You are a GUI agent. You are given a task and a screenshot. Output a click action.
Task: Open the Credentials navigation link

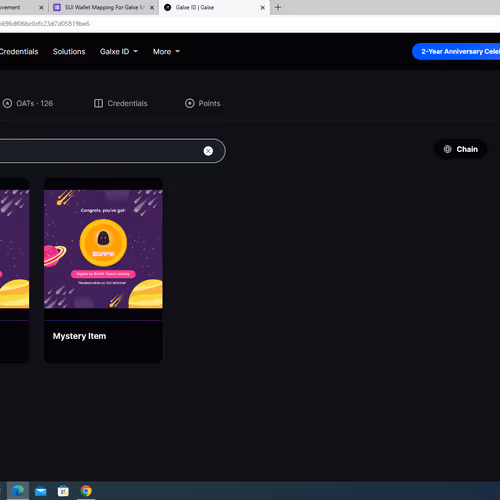19,52
